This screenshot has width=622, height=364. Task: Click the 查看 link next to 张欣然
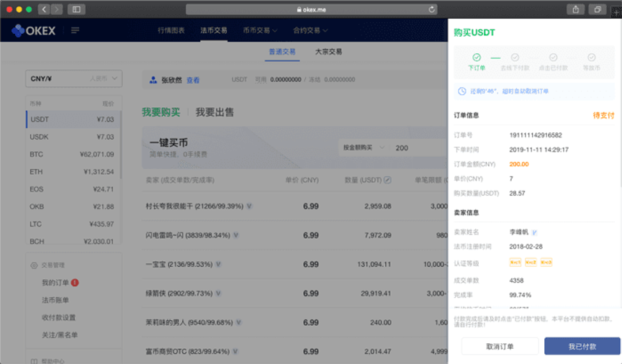193,80
